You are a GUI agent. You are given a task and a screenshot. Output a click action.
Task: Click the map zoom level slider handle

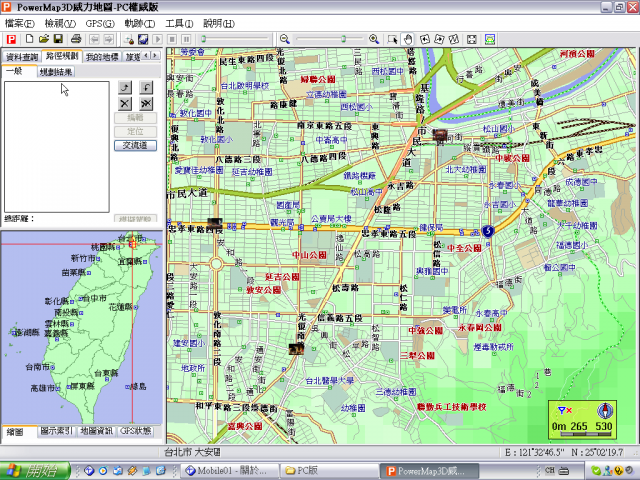[343, 39]
